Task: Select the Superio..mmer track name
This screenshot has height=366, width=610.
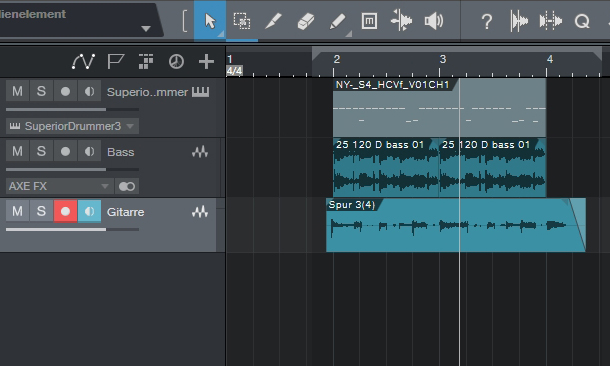Action: pyautogui.click(x=147, y=92)
